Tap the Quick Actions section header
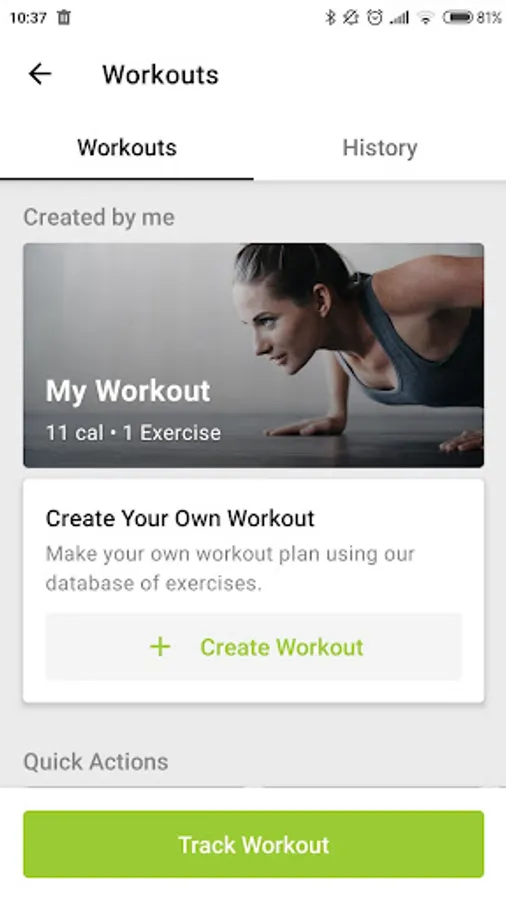The height and width of the screenshot is (900, 506). (96, 762)
